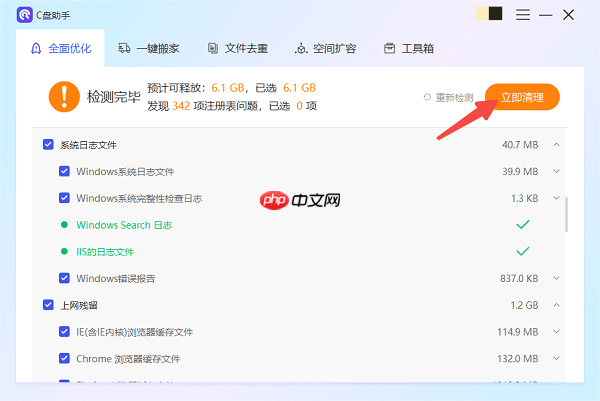Click the 检测完毕 status heading

[114, 96]
